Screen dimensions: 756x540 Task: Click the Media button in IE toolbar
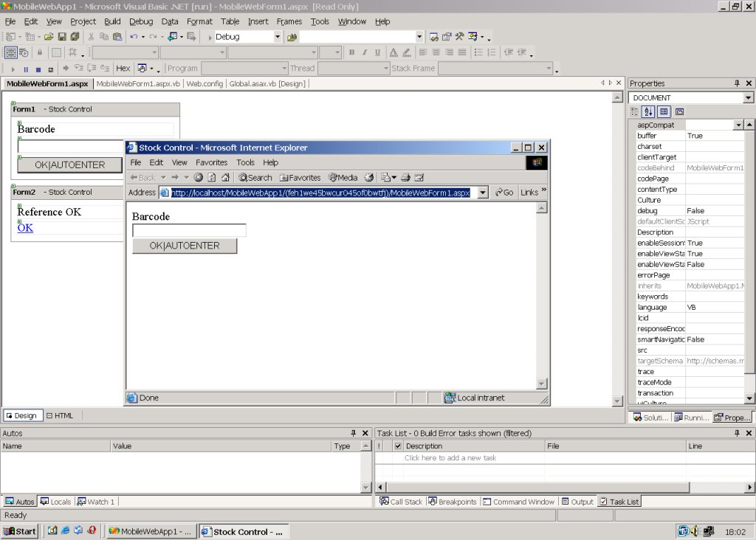(343, 178)
